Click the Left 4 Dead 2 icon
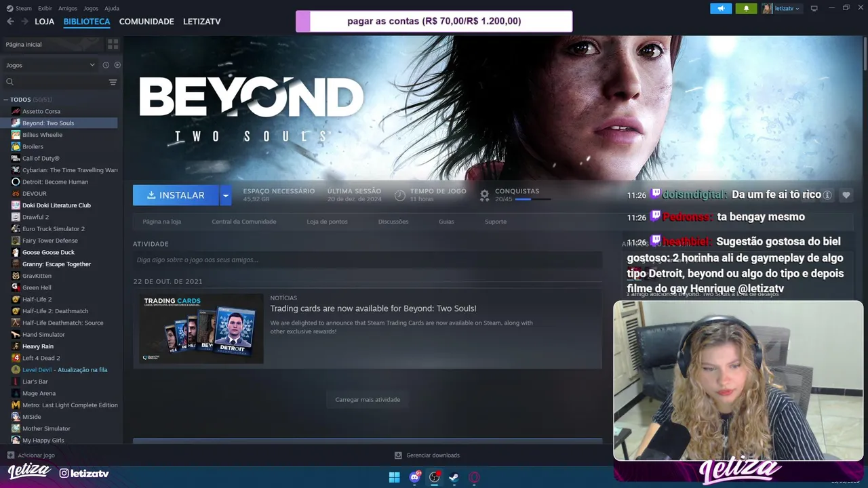Screen dimensions: 868x488 point(16,358)
